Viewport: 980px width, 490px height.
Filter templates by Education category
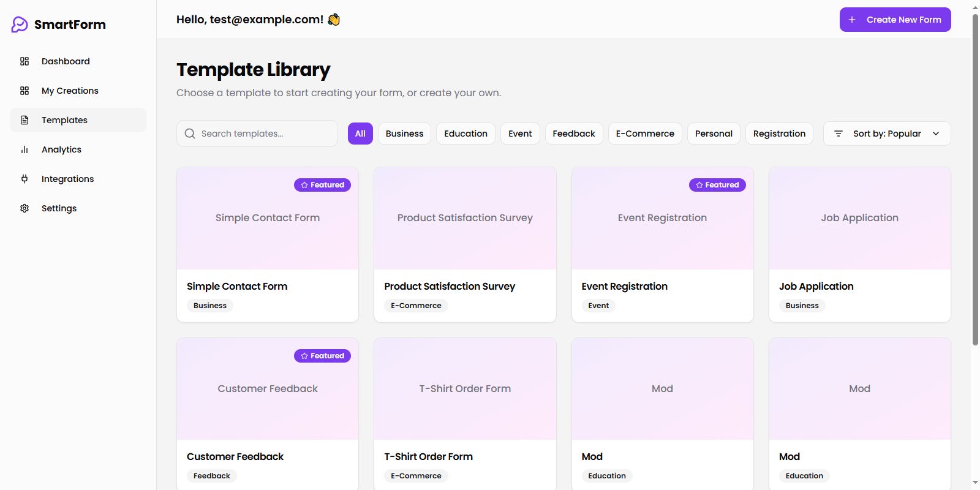coord(466,134)
